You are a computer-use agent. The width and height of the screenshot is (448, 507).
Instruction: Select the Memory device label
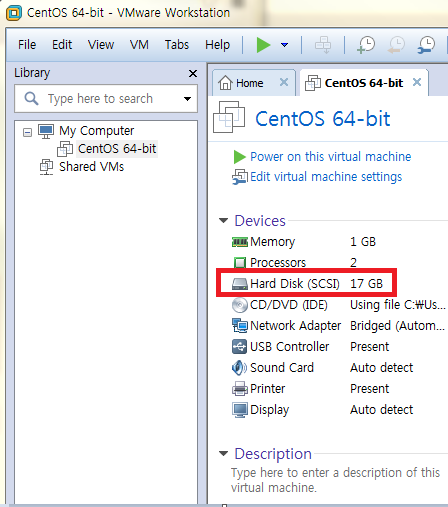tap(272, 242)
